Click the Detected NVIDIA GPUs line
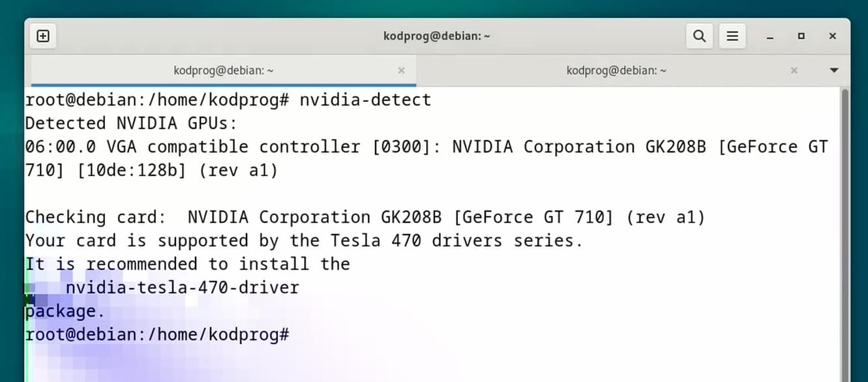This screenshot has width=868, height=382. pyautogui.click(x=132, y=123)
